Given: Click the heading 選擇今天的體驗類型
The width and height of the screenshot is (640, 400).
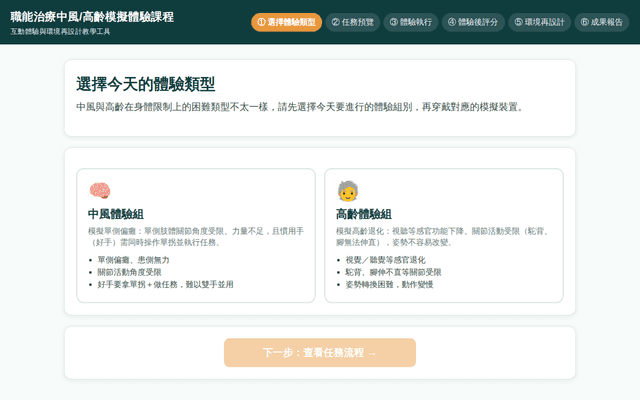Looking at the screenshot, I should (146, 84).
